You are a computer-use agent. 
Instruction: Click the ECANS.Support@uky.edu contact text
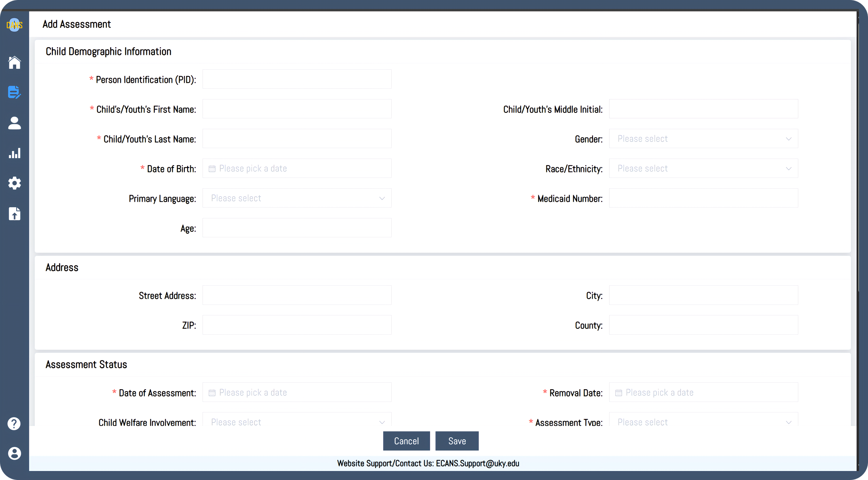(x=477, y=463)
